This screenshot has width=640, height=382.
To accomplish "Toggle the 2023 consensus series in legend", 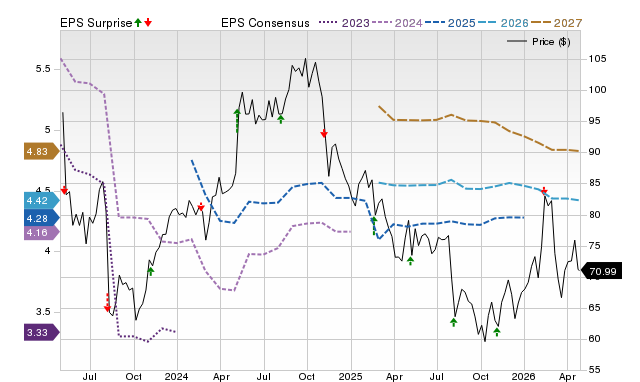I will [x=344, y=23].
